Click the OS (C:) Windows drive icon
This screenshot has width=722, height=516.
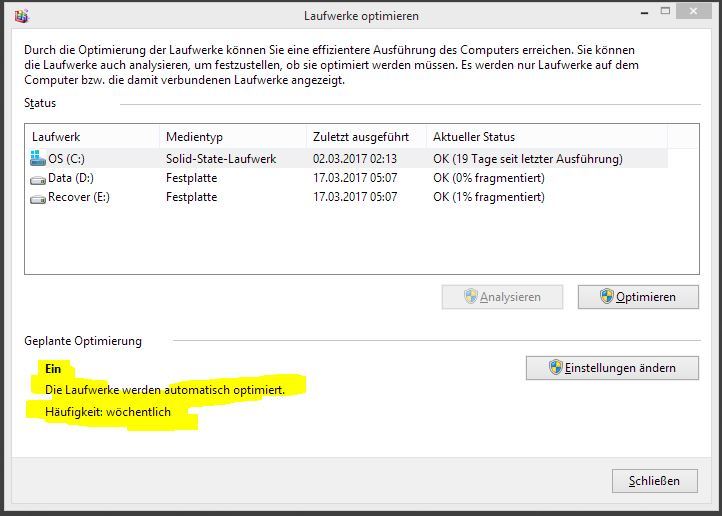pyautogui.click(x=38, y=158)
